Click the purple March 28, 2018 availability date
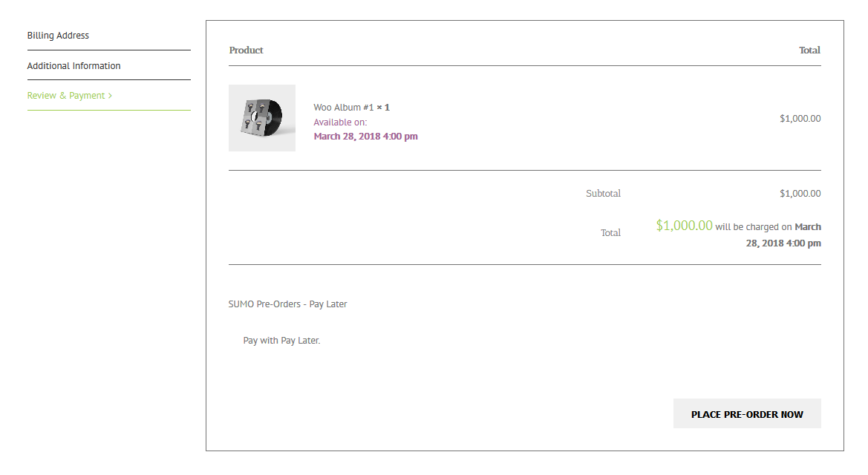Screen dimensions: 868x475 tap(365, 137)
